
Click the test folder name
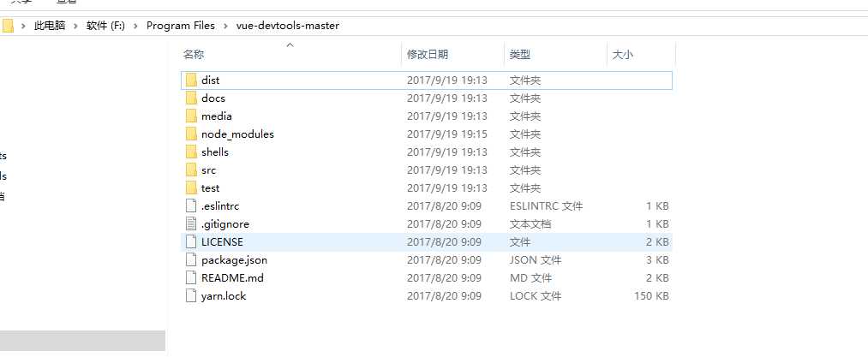210,187
